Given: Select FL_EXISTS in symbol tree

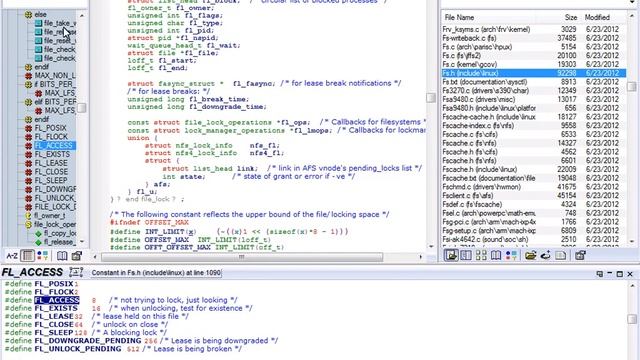Looking at the screenshot, I should click(52, 154).
